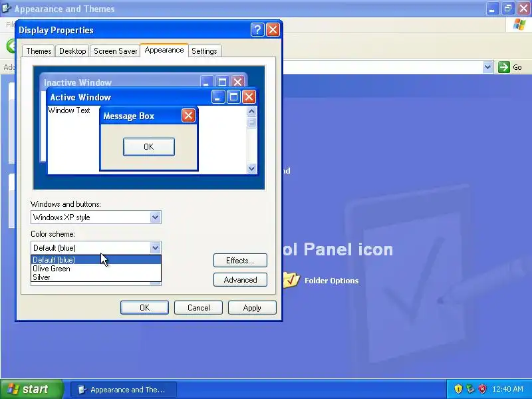Open the Folder Options link
This screenshot has height=399, width=532.
[x=331, y=281]
